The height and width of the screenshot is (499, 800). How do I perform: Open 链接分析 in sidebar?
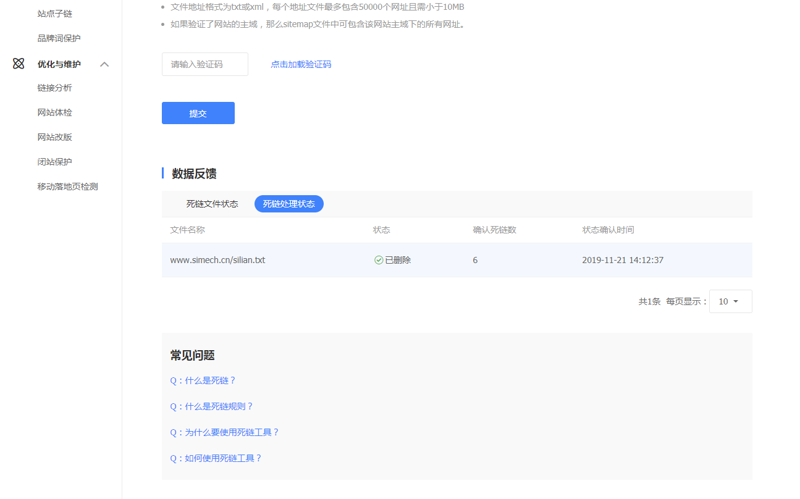[55, 88]
